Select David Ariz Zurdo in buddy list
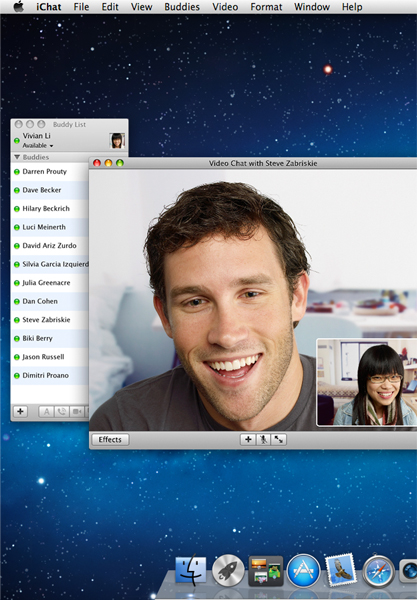This screenshot has width=417, height=600. click(50, 246)
